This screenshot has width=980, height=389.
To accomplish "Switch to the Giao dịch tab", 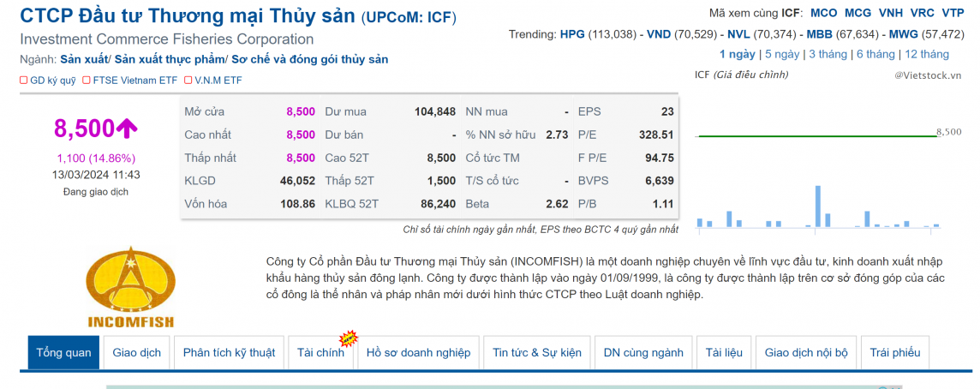I will (x=137, y=353).
